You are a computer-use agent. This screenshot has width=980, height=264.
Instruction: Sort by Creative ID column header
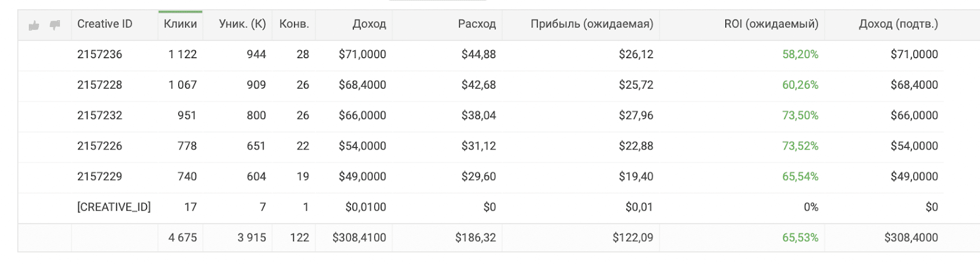coord(105,24)
